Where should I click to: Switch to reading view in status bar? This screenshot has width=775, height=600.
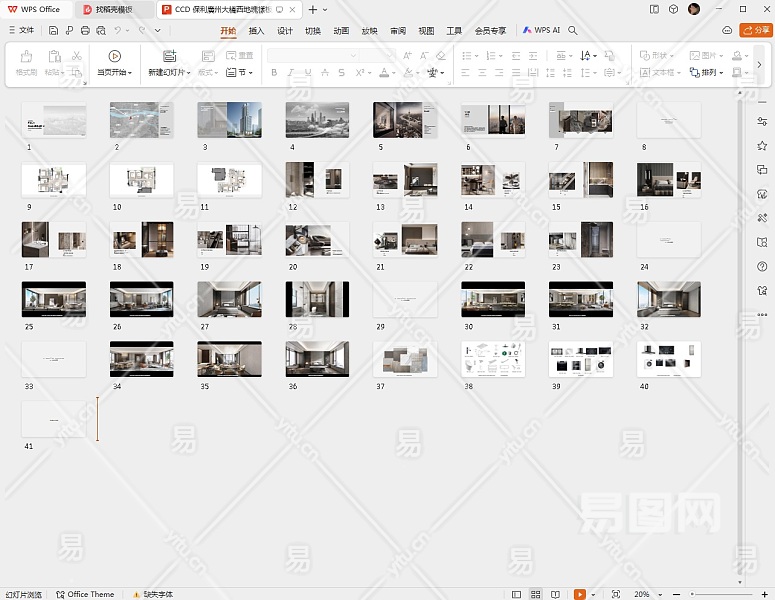(555, 594)
